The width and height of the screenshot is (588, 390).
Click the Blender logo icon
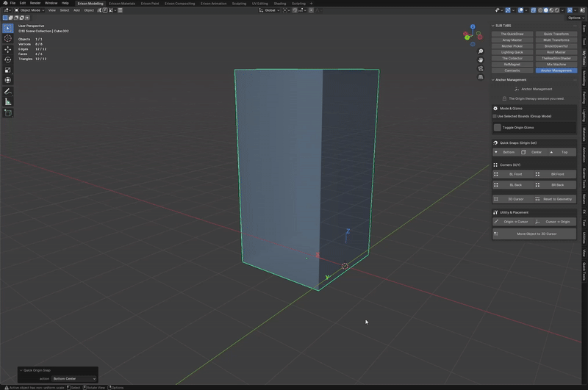pyautogui.click(x=5, y=3)
